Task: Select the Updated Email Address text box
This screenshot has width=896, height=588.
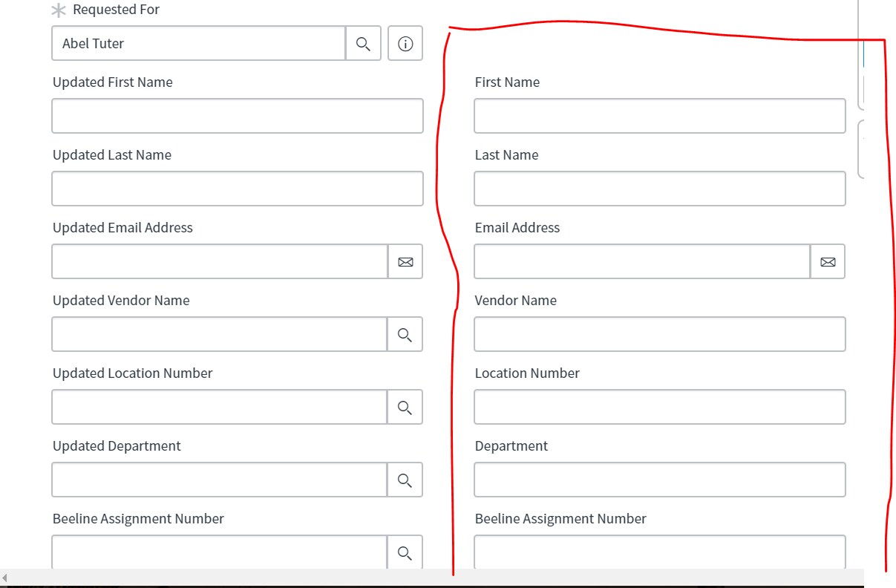Action: pos(220,262)
